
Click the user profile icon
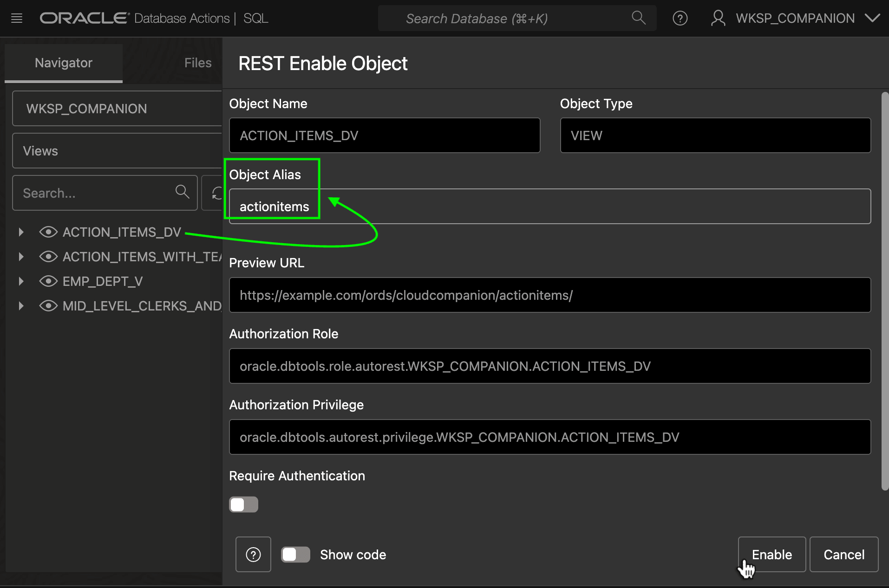pyautogui.click(x=718, y=19)
